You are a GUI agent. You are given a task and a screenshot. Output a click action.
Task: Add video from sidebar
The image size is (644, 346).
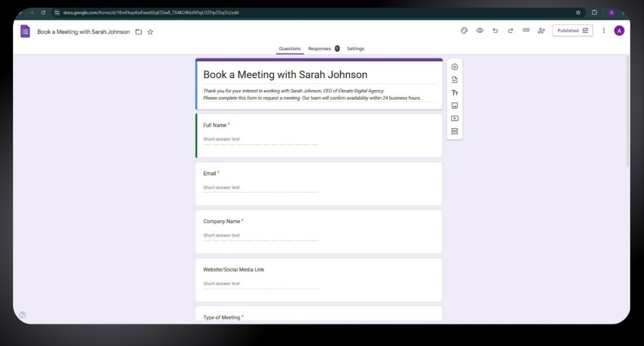(x=454, y=118)
